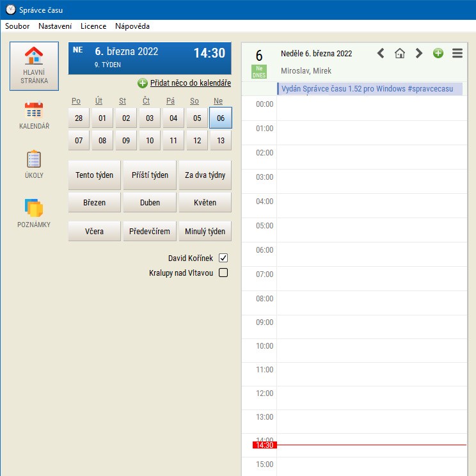Open the Soubor menu

click(x=17, y=26)
